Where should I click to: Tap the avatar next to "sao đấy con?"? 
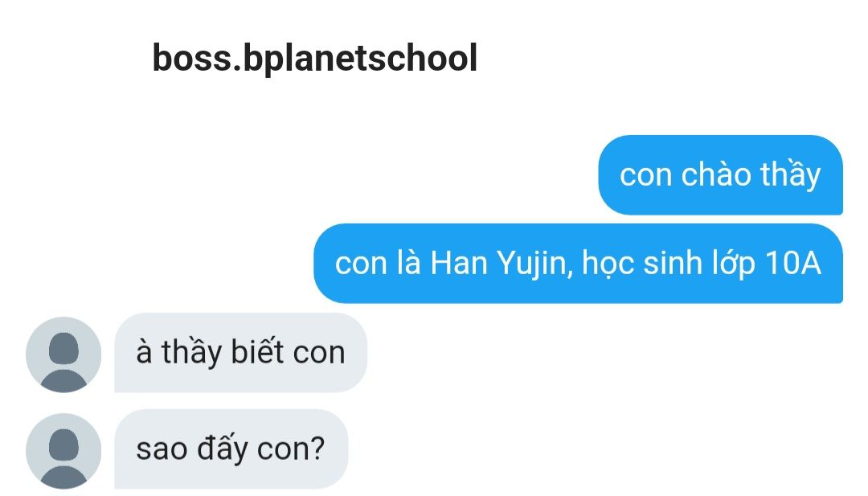(x=63, y=451)
